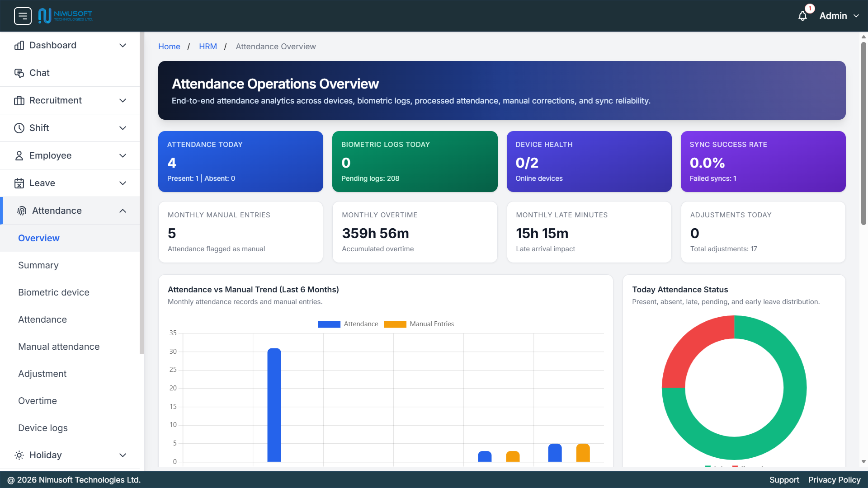
Task: Click the Nimusoft Technologies logo
Action: [x=65, y=15]
